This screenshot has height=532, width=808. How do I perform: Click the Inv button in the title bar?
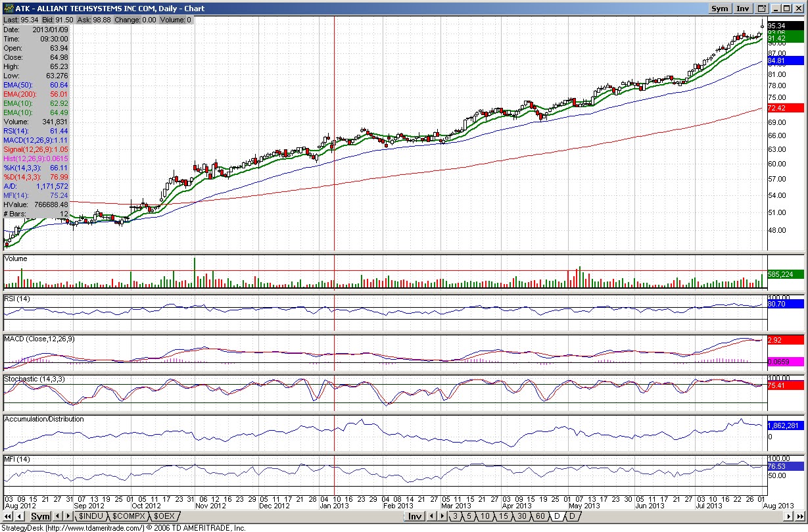pos(743,9)
